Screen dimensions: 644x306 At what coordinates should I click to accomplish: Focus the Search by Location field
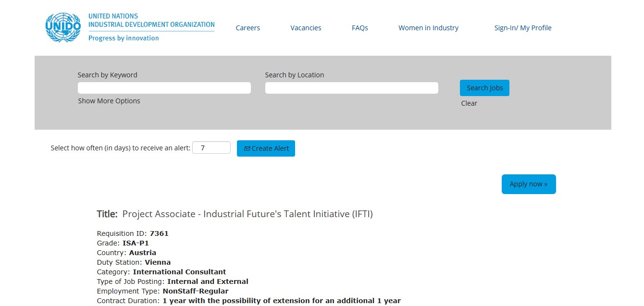click(351, 88)
